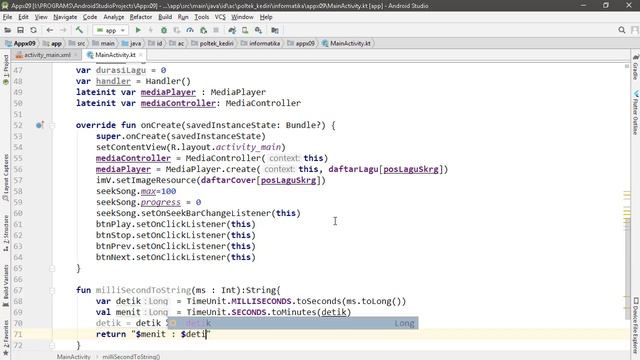
Task: Click the Sync Project with Gradle icon
Action: click(x=232, y=30)
